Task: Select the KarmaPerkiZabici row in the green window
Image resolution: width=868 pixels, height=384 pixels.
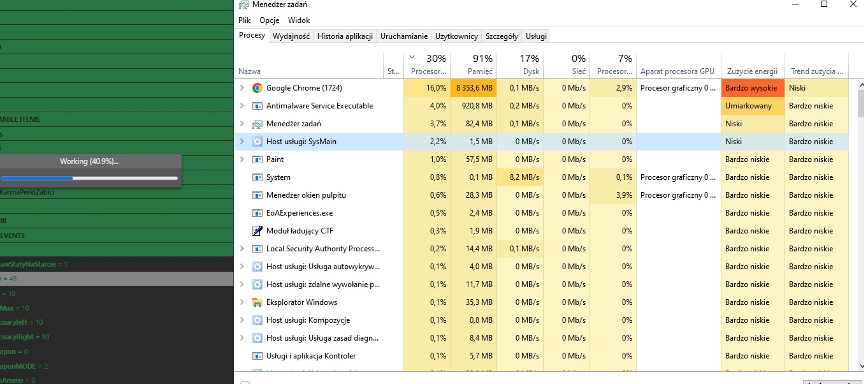Action: tap(117, 192)
